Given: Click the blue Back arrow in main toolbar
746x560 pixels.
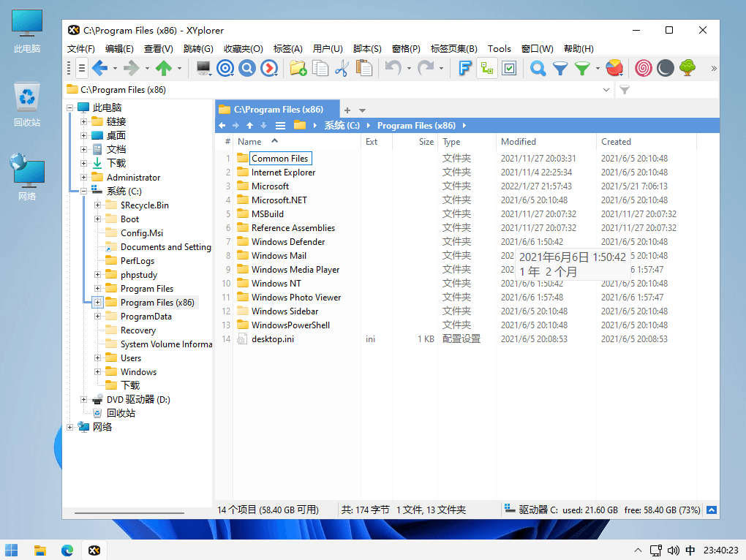Looking at the screenshot, I should pos(99,69).
